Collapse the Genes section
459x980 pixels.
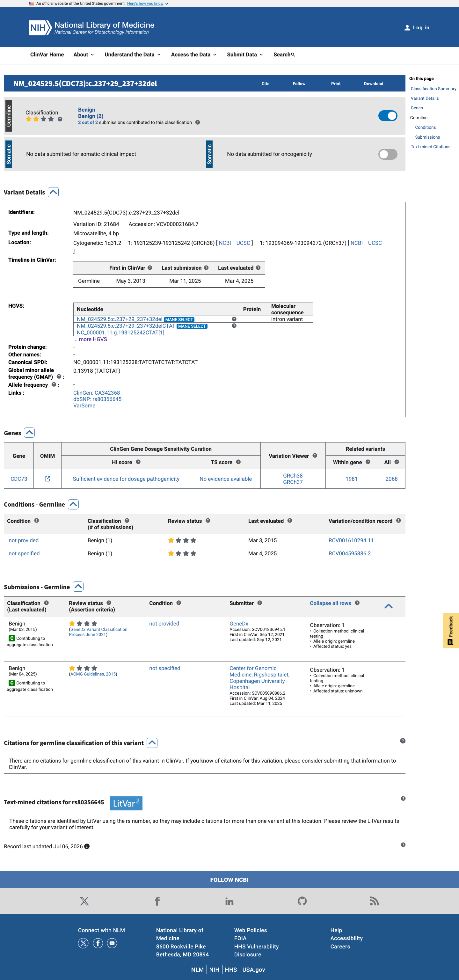(x=29, y=433)
